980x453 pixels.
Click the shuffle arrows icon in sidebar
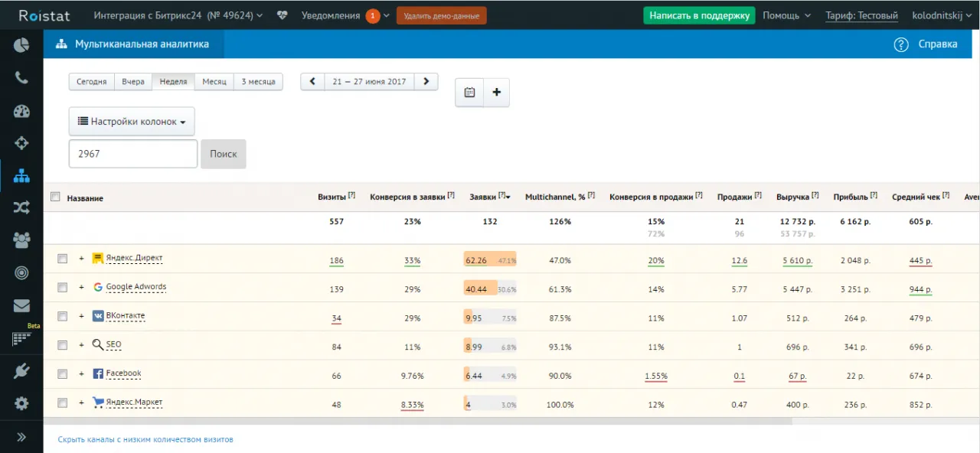[21, 207]
